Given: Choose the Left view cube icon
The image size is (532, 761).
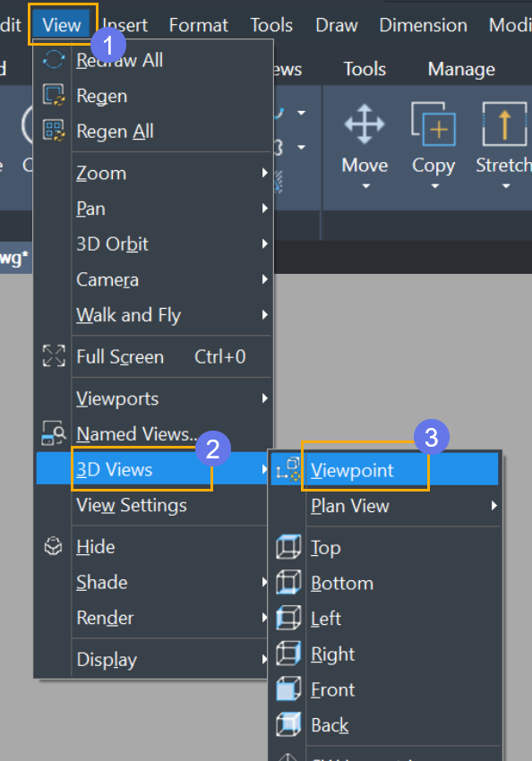Looking at the screenshot, I should click(288, 619).
